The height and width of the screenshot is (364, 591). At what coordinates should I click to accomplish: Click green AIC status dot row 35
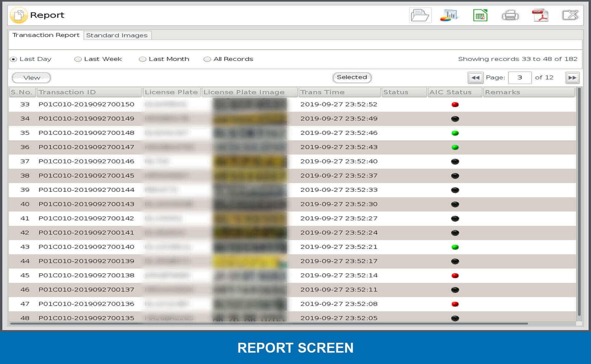[x=455, y=133]
